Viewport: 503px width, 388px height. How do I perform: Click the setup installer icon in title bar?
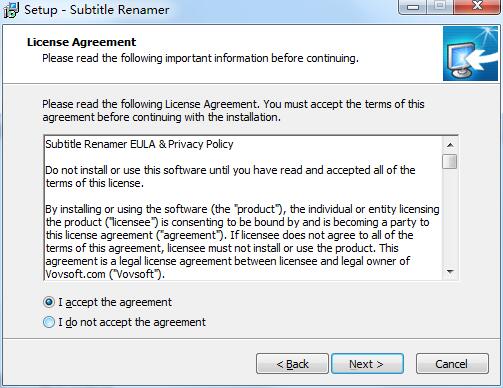click(x=11, y=10)
